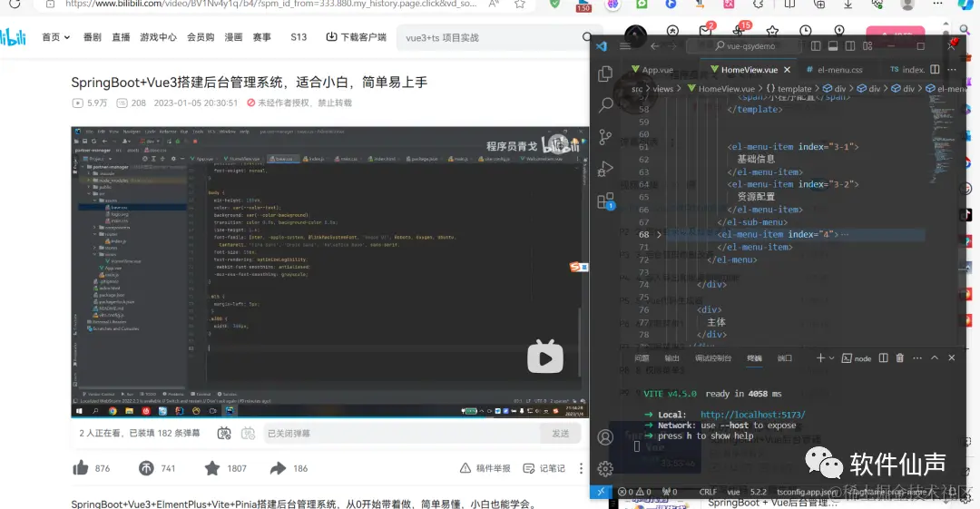The height and width of the screenshot is (509, 980).
Task: Play the Bilibili video
Action: point(545,357)
